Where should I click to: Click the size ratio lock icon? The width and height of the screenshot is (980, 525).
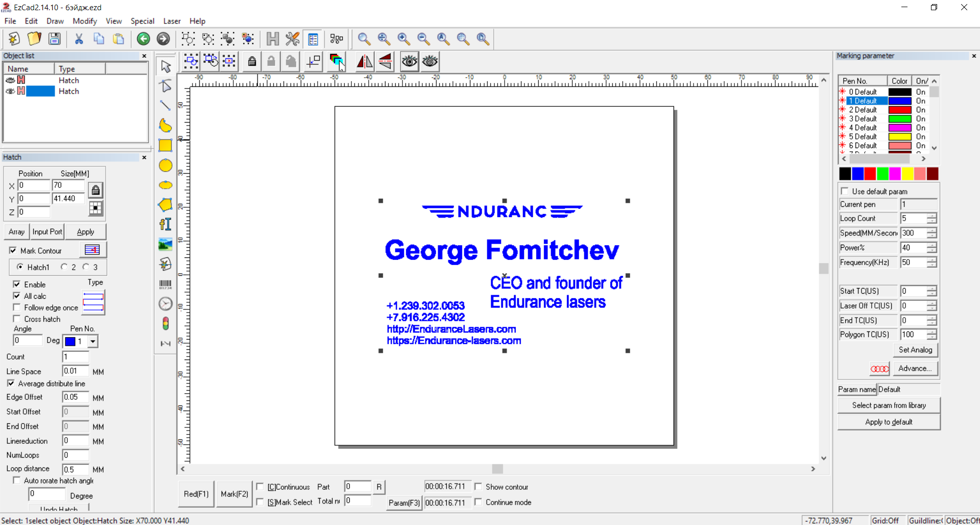pyautogui.click(x=95, y=190)
